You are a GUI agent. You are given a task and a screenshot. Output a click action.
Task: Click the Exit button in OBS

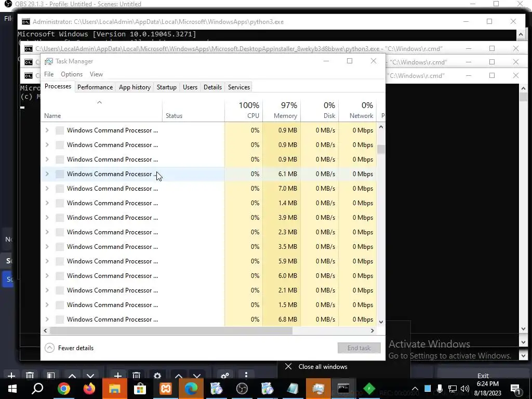[483, 376]
